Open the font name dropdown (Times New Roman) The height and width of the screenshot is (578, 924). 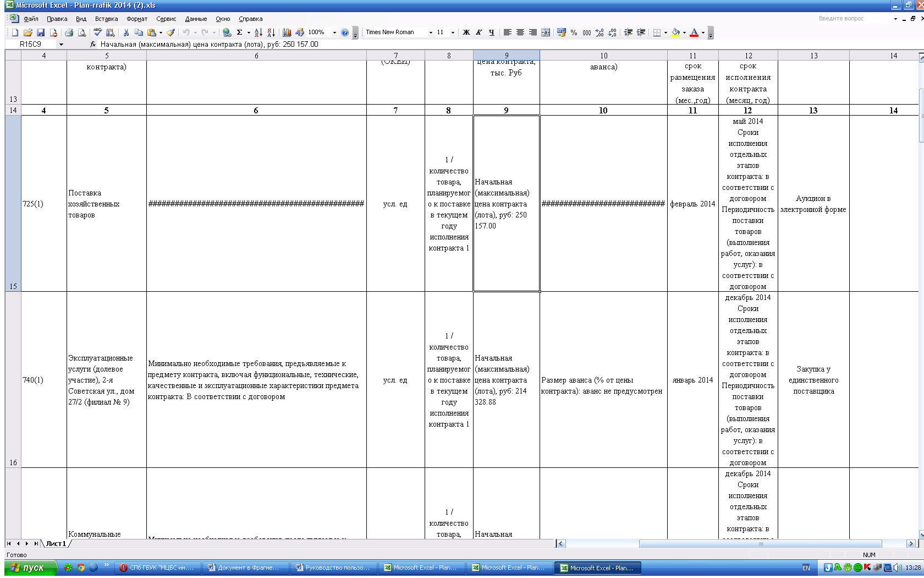click(431, 32)
